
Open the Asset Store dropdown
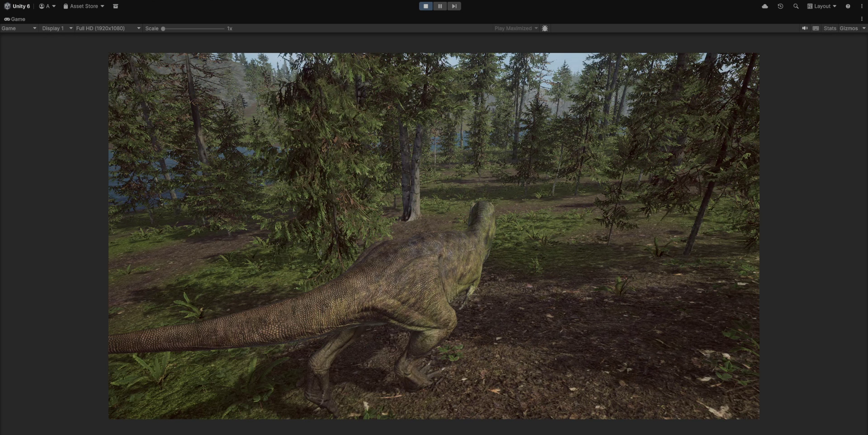84,6
